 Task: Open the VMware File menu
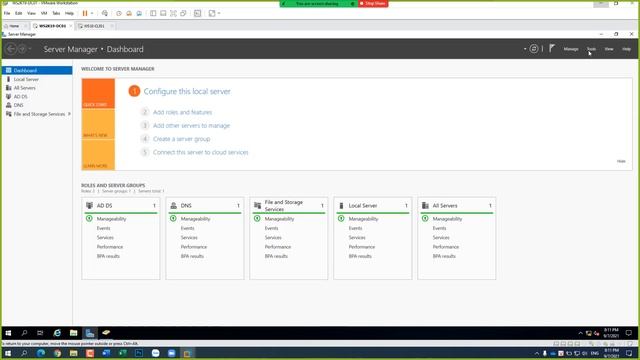tap(7, 13)
